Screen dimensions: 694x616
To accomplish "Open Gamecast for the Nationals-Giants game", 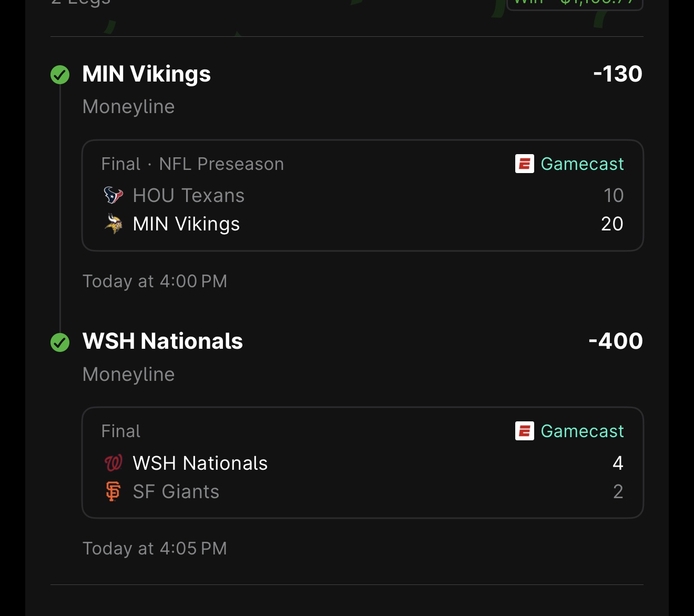I will [581, 431].
